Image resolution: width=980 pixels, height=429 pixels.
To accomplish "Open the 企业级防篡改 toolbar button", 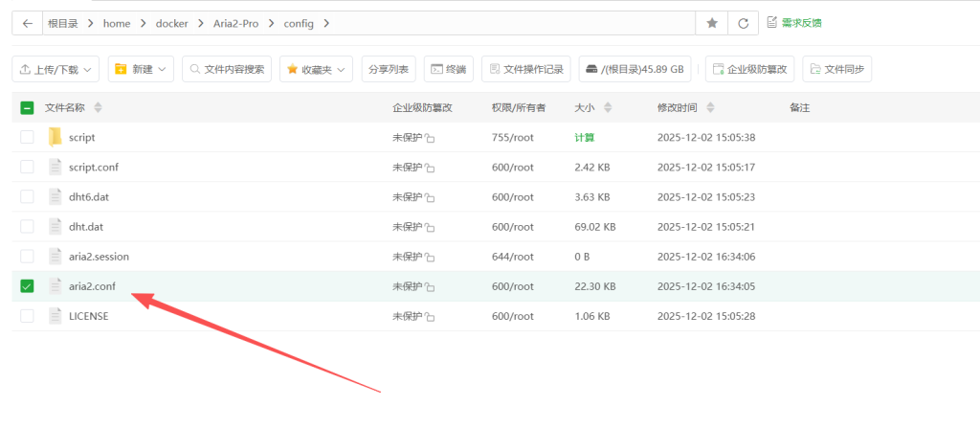I will pyautogui.click(x=750, y=69).
